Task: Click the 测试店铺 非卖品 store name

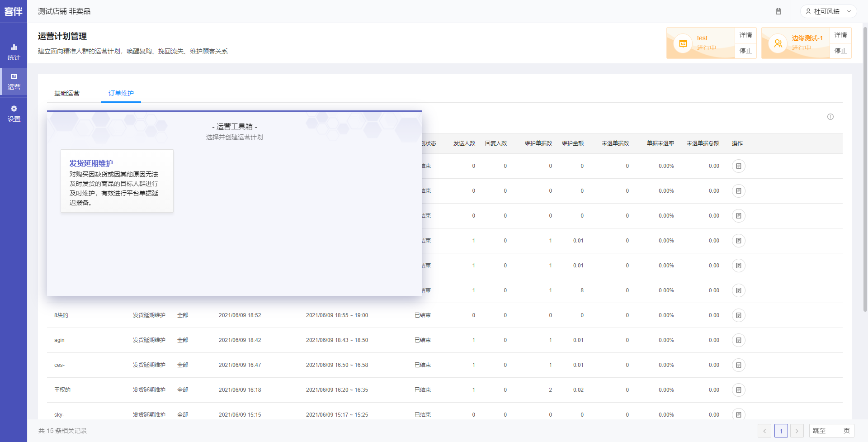Action: coord(64,11)
